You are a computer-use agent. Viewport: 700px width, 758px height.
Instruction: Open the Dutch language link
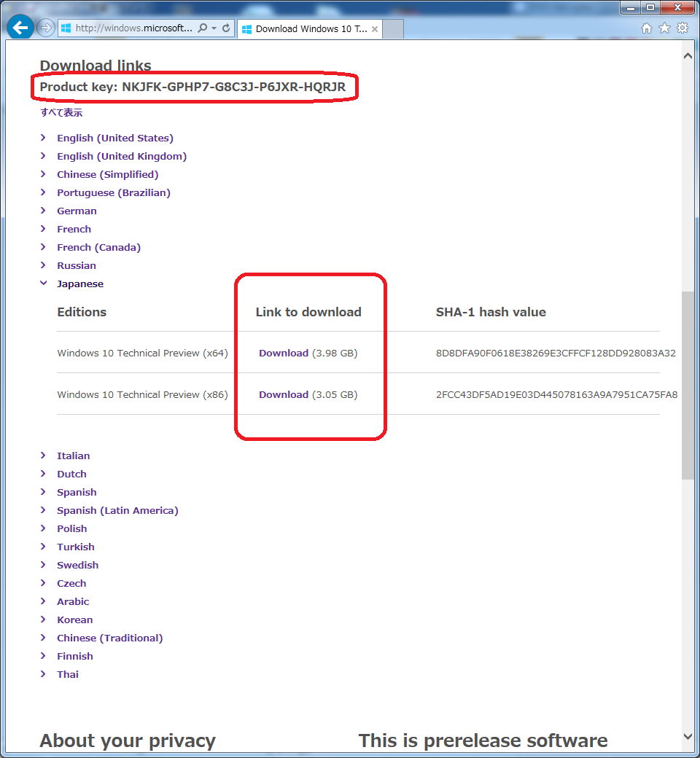pyautogui.click(x=71, y=474)
